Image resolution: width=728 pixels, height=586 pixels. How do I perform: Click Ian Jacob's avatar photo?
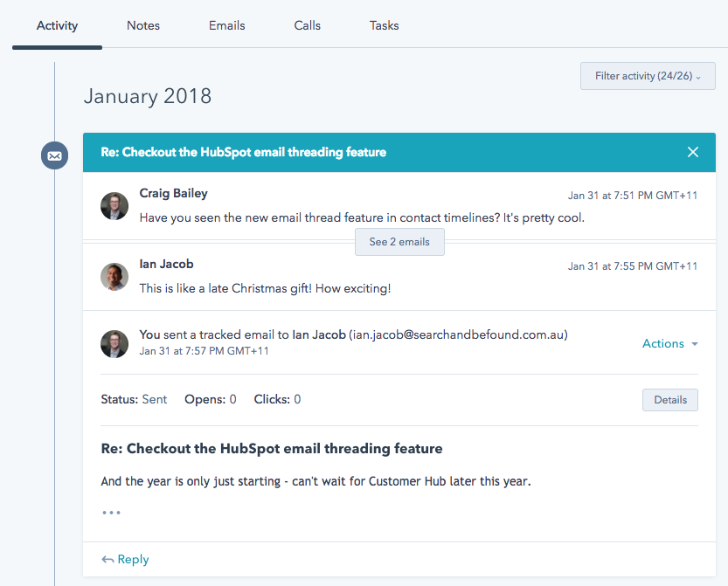pyautogui.click(x=114, y=276)
